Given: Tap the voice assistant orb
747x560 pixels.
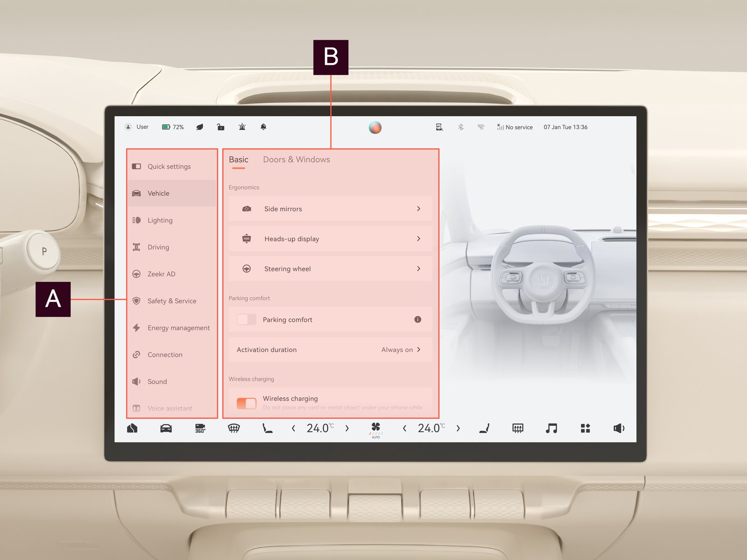Looking at the screenshot, I should coord(375,127).
